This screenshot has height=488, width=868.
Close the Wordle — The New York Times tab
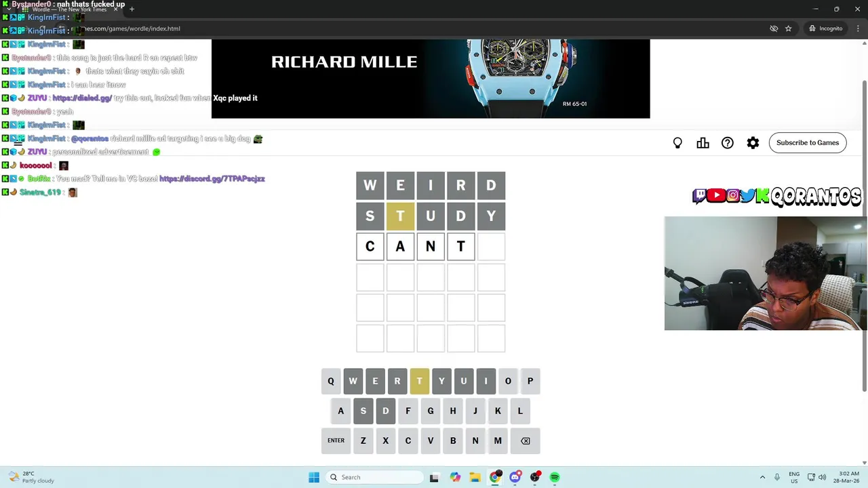coord(115,9)
